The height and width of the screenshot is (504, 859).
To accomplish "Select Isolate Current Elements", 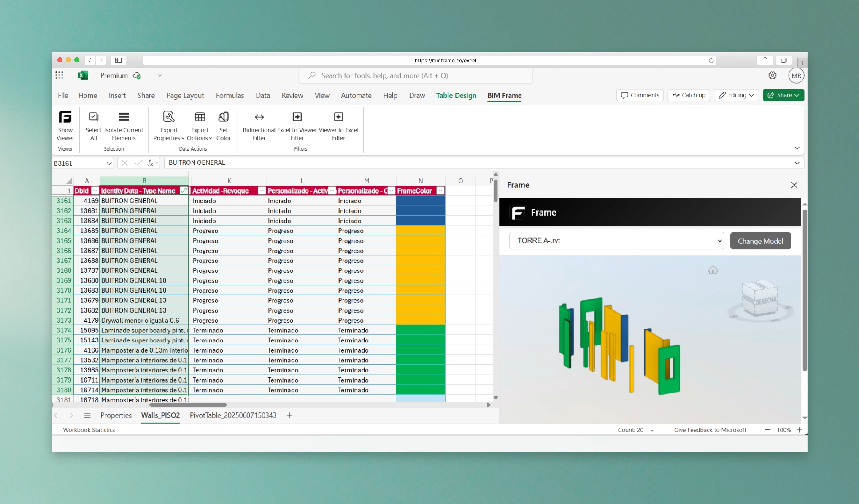I will point(123,125).
